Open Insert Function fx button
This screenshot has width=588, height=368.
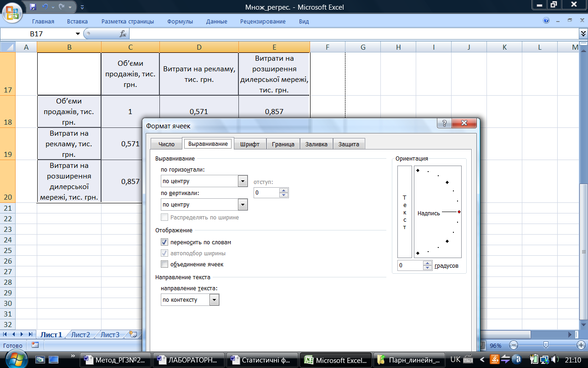point(123,34)
